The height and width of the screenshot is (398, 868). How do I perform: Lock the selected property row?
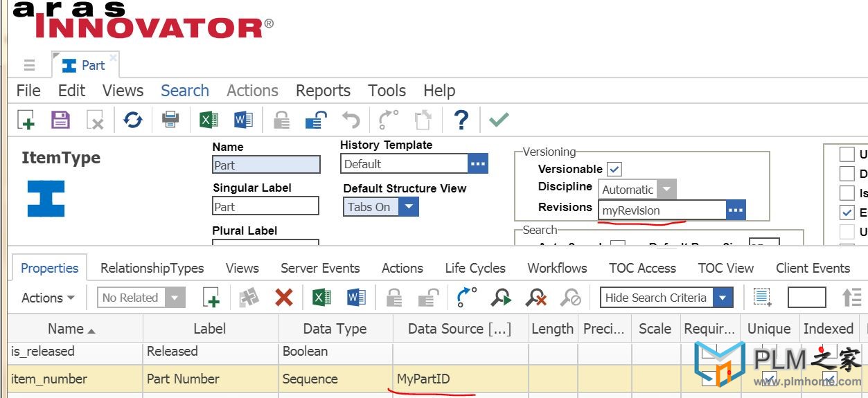coord(394,298)
